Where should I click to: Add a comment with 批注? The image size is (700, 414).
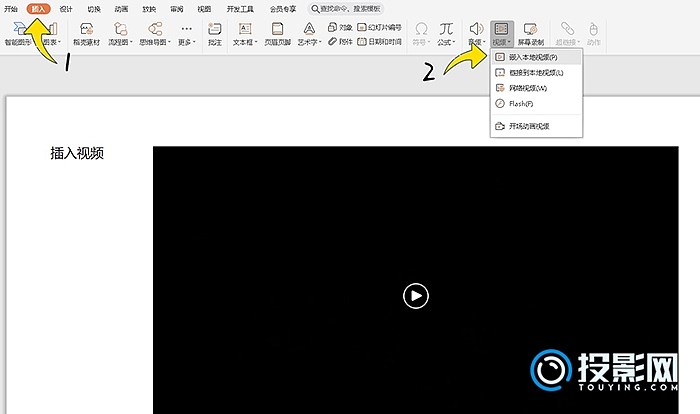[215, 34]
